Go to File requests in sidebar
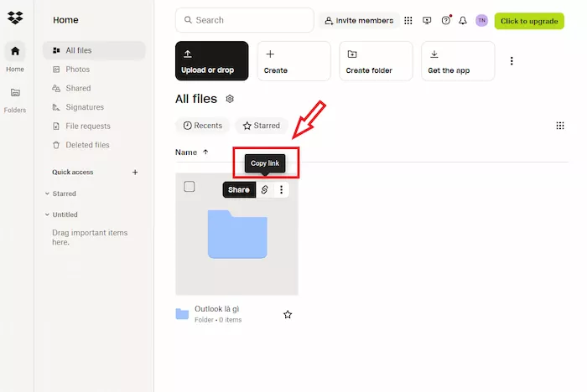587x392 pixels. [x=87, y=126]
